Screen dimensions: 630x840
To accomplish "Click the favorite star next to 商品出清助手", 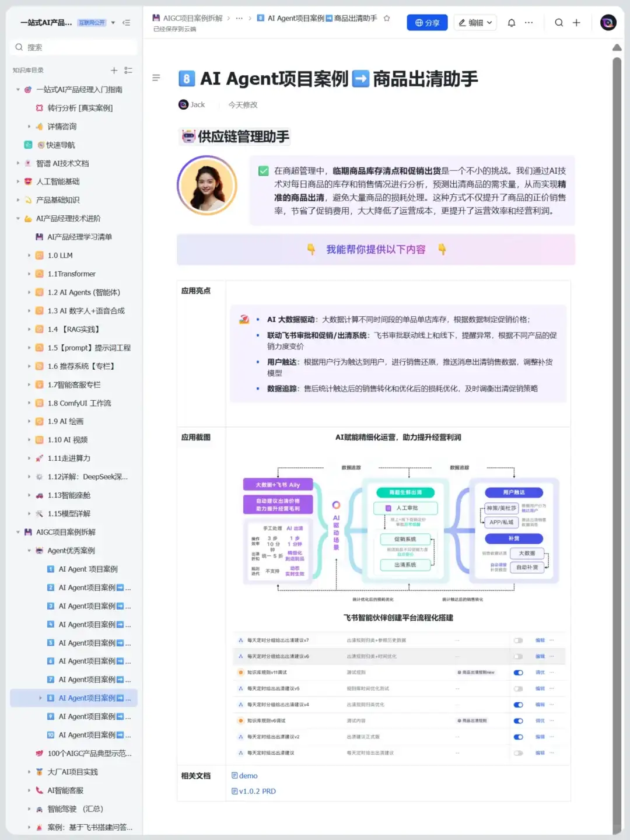I will point(387,18).
